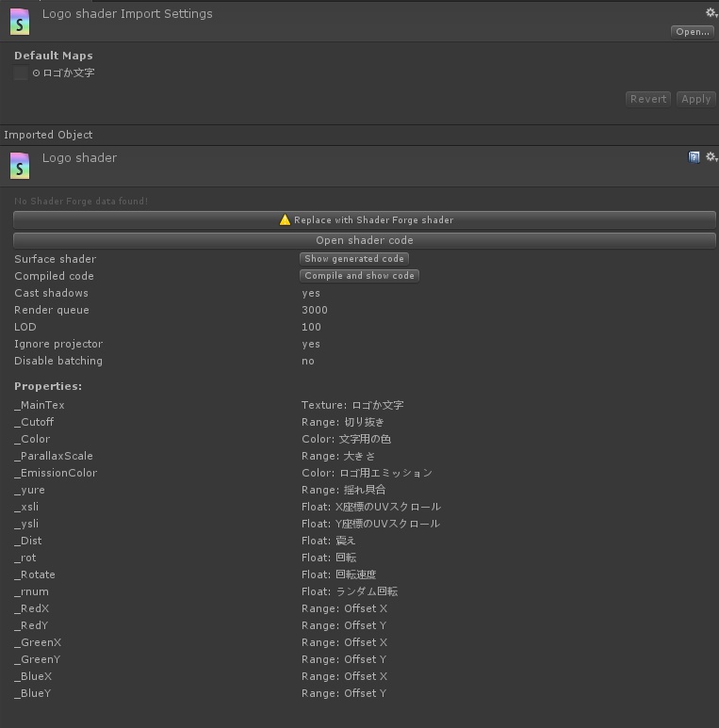Click Disable batching value no
The image size is (719, 728).
click(x=308, y=362)
